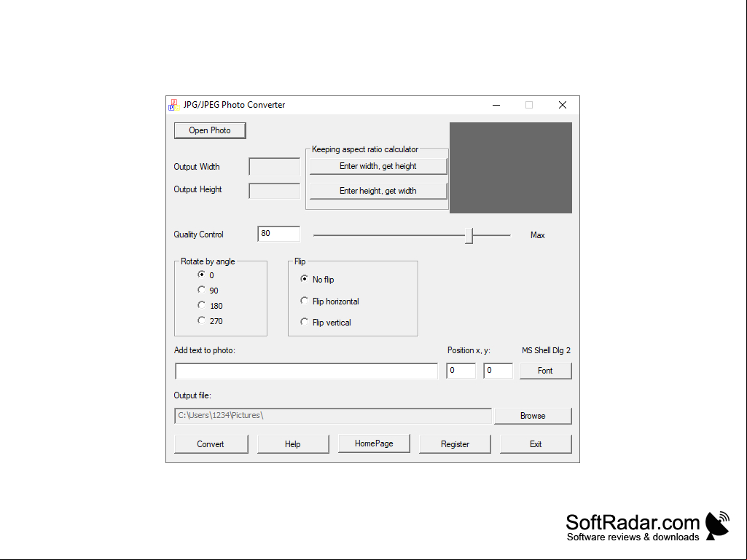Click the Position y input field
This screenshot has width=747, height=560.
pos(498,371)
